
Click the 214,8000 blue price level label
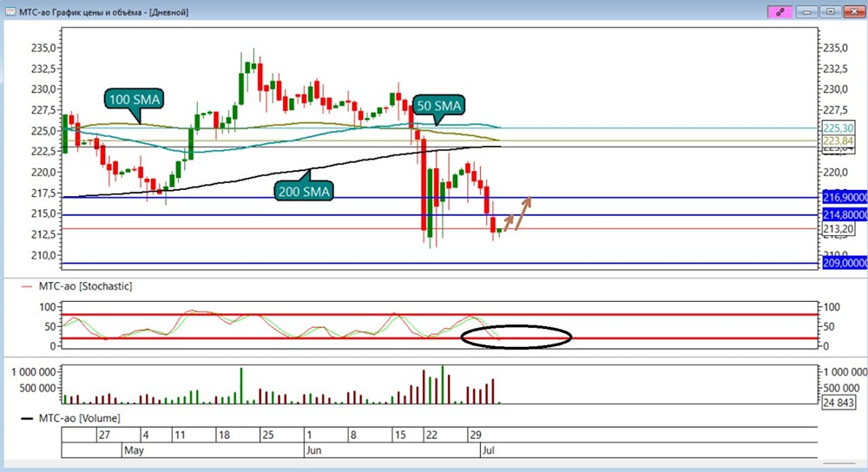point(845,215)
